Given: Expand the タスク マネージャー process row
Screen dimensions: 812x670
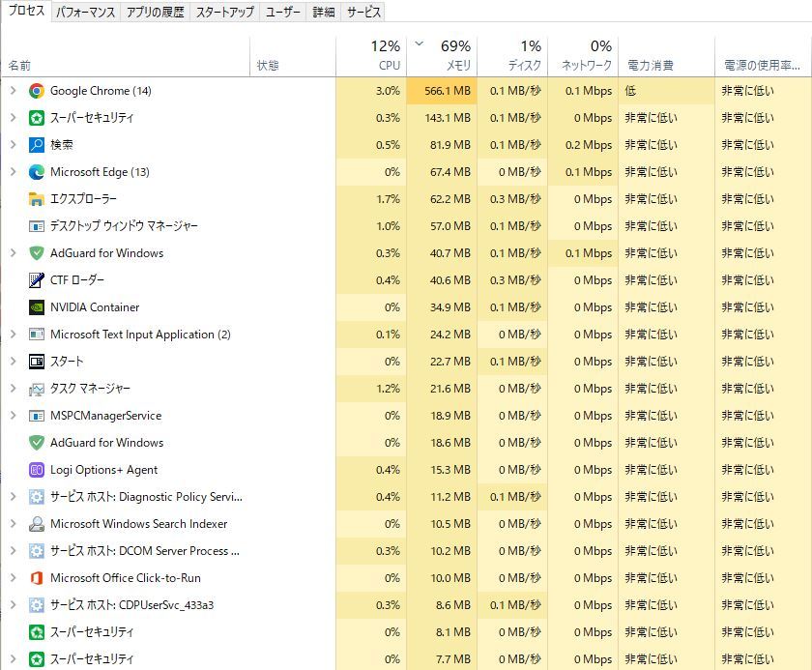Looking at the screenshot, I should click(x=13, y=389).
